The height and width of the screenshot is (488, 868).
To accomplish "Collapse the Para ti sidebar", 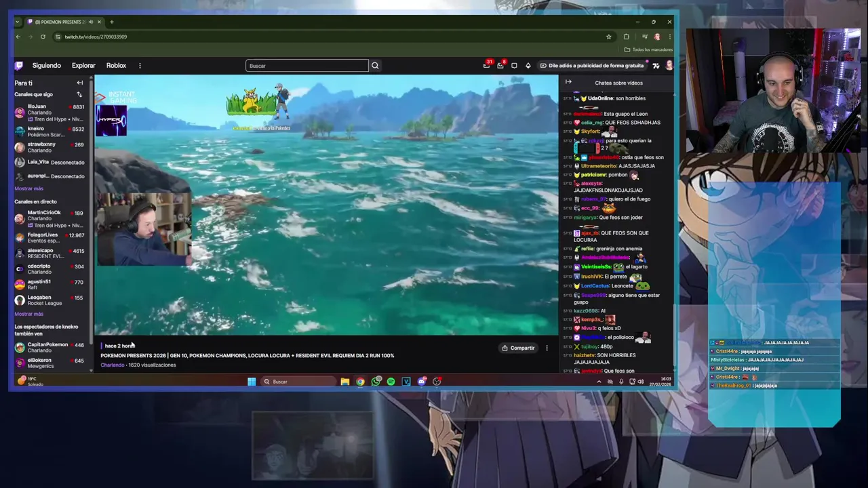I will pyautogui.click(x=79, y=83).
